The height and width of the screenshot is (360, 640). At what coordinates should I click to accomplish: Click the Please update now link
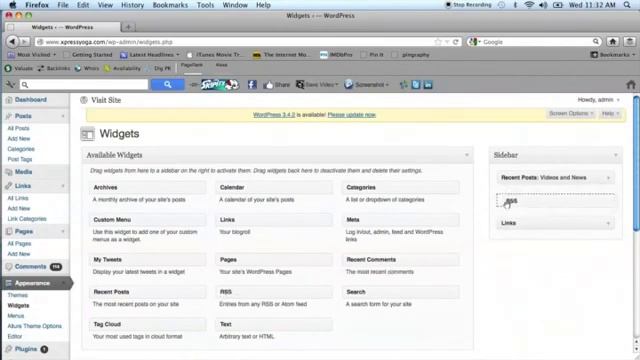pos(351,115)
